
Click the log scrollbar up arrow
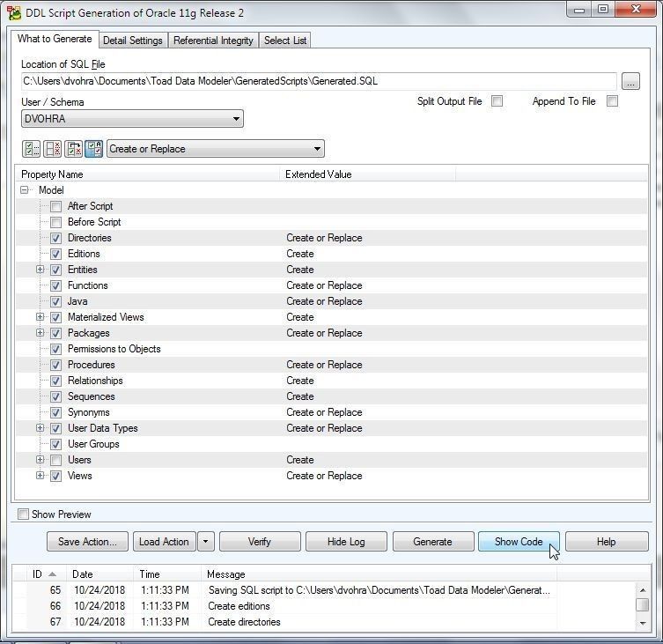[642, 590]
